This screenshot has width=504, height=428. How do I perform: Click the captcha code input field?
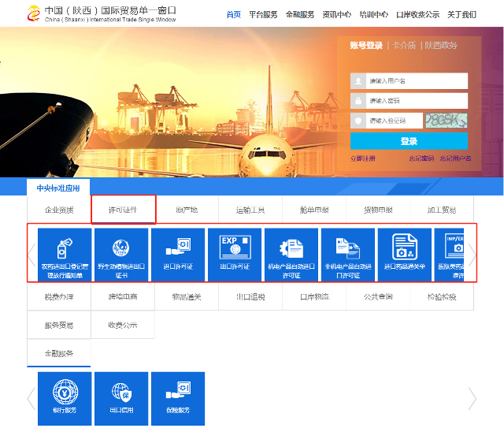395,121
